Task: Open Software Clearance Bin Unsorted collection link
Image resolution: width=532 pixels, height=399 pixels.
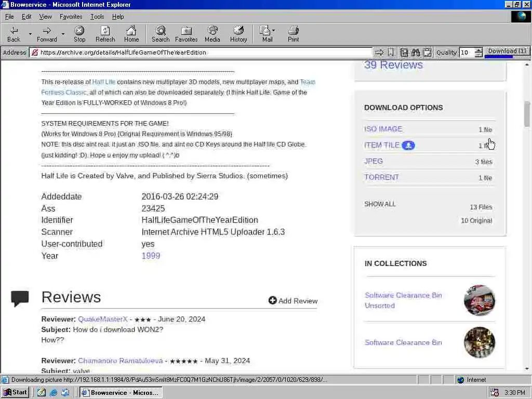Action: tap(403, 300)
